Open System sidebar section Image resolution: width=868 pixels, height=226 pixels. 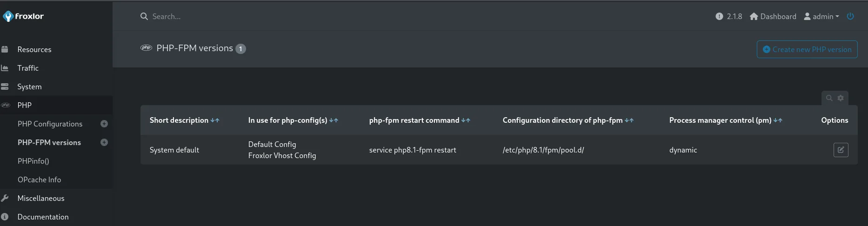tap(29, 86)
